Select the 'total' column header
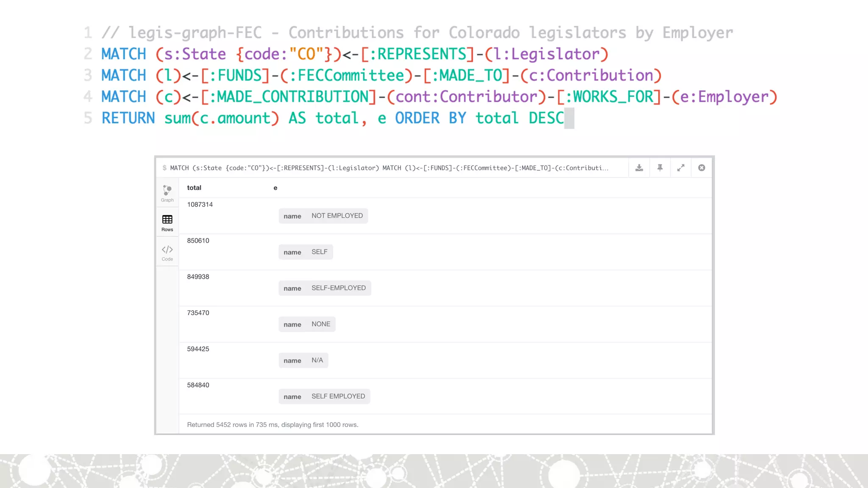Image resolution: width=868 pixels, height=488 pixels. point(194,188)
